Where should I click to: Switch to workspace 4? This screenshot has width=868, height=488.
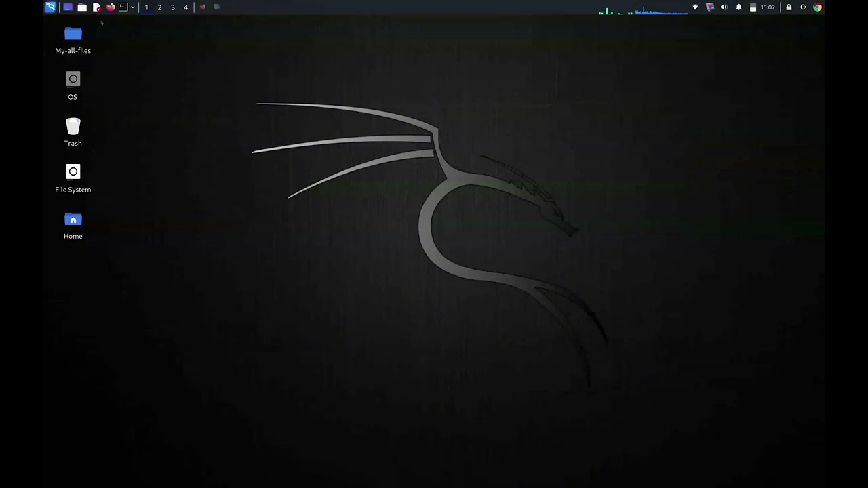tap(186, 7)
